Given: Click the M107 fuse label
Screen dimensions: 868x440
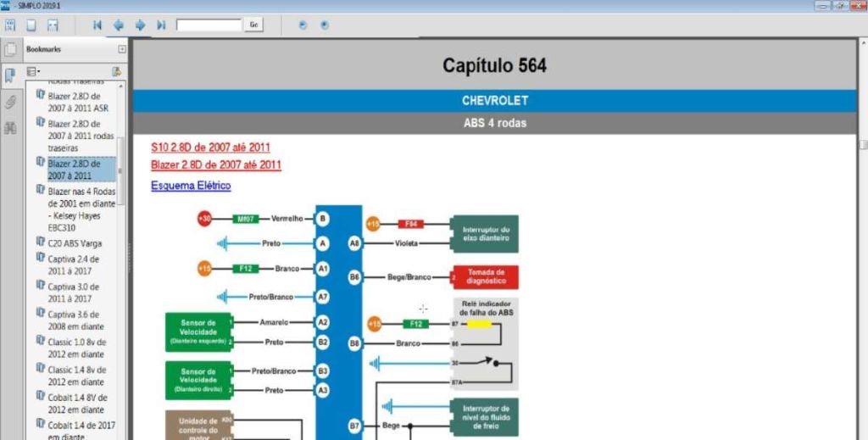Looking at the screenshot, I should [245, 219].
